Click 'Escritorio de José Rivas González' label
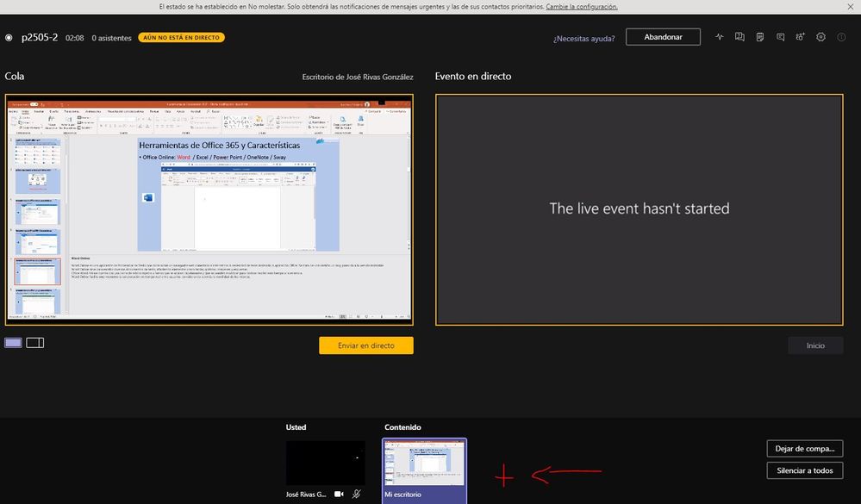This screenshot has height=504, width=861. click(358, 77)
